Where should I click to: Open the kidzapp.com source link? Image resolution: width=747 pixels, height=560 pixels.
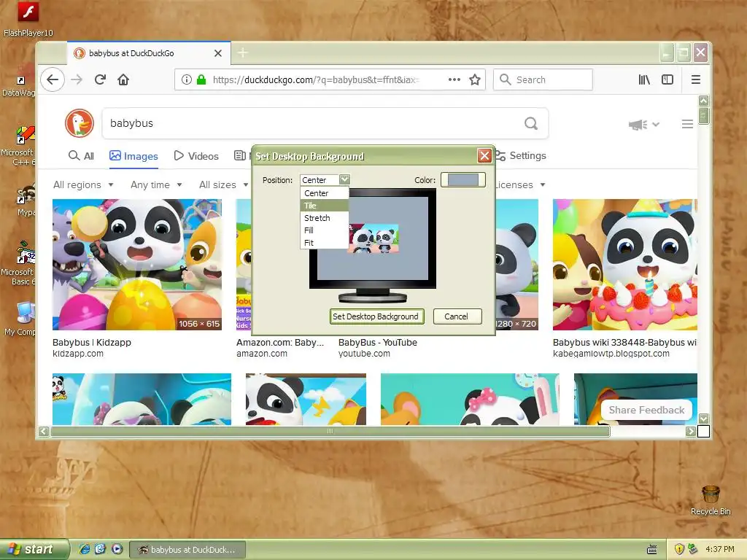point(77,354)
